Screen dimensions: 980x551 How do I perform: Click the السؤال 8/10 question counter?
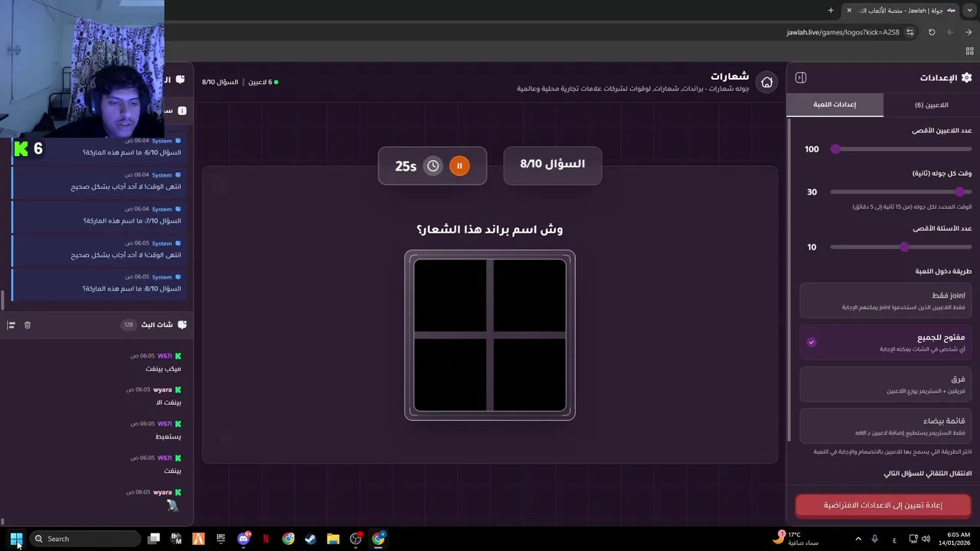click(x=553, y=165)
